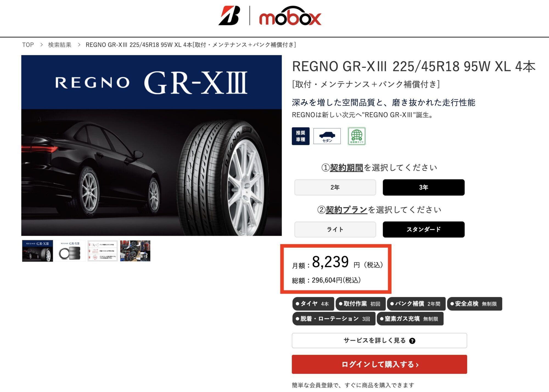Click the breadcrumb chevron after 検索結果
The width and height of the screenshot is (549, 392).
click(x=79, y=45)
